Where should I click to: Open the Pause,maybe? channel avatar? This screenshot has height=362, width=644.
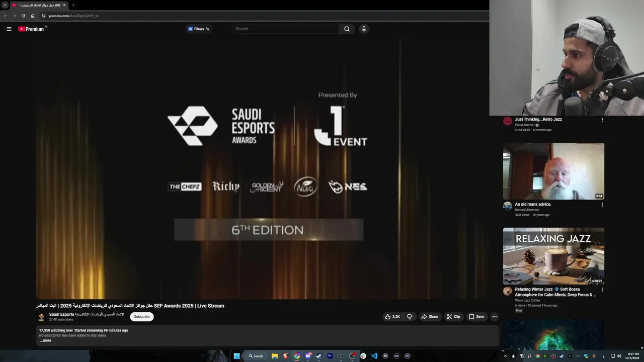click(508, 121)
